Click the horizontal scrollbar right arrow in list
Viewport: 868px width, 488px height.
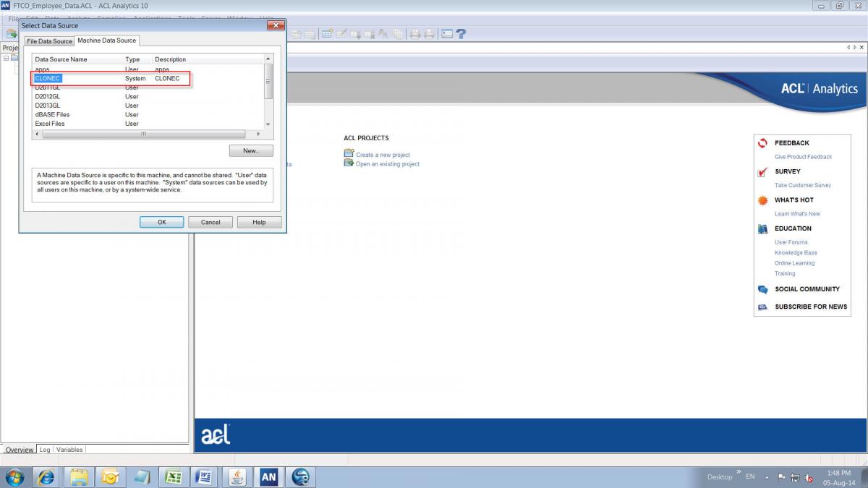pyautogui.click(x=260, y=134)
